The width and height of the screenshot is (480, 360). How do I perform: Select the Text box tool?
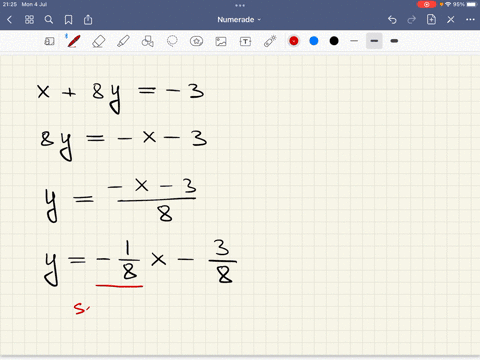point(245,41)
